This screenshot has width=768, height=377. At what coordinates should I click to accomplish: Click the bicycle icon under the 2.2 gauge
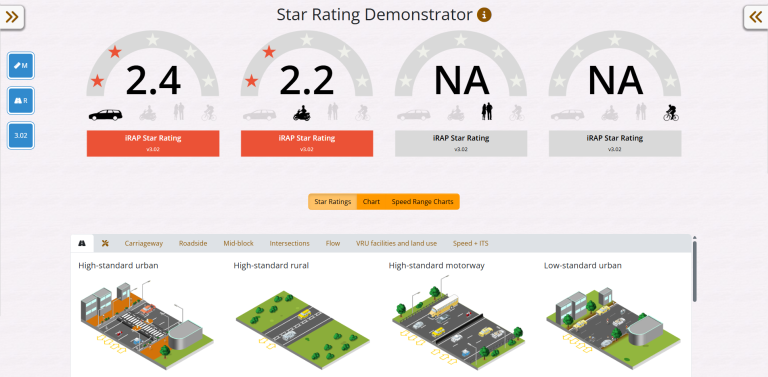[363, 113]
